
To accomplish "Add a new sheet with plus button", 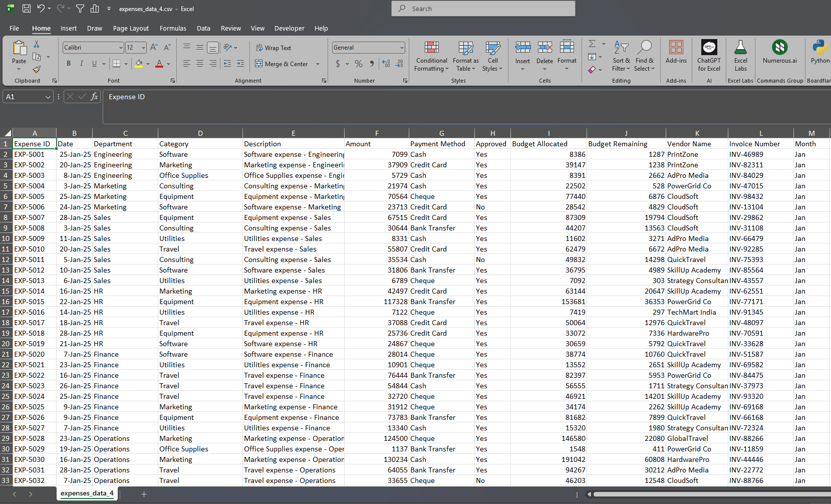I will 144,494.
